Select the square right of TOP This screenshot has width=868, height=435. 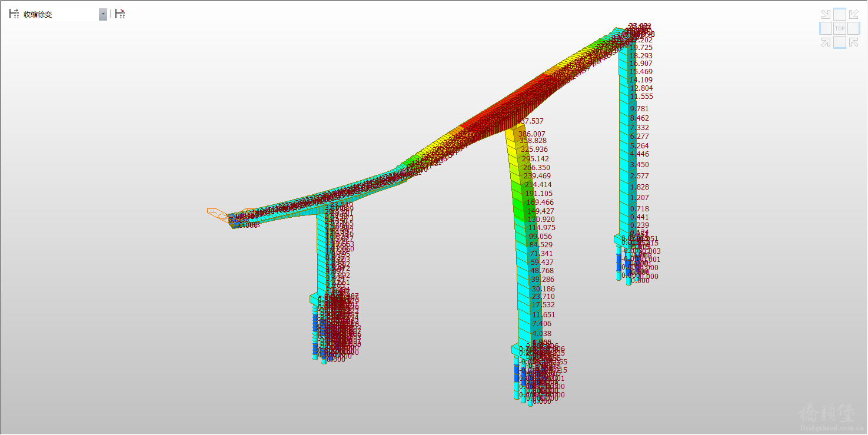(x=854, y=28)
